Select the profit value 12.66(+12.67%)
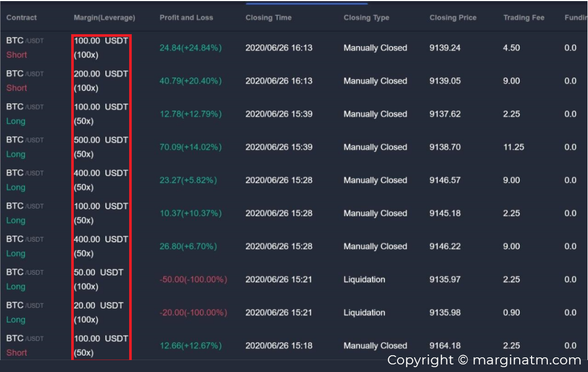The height and width of the screenshot is (372, 588). click(190, 345)
